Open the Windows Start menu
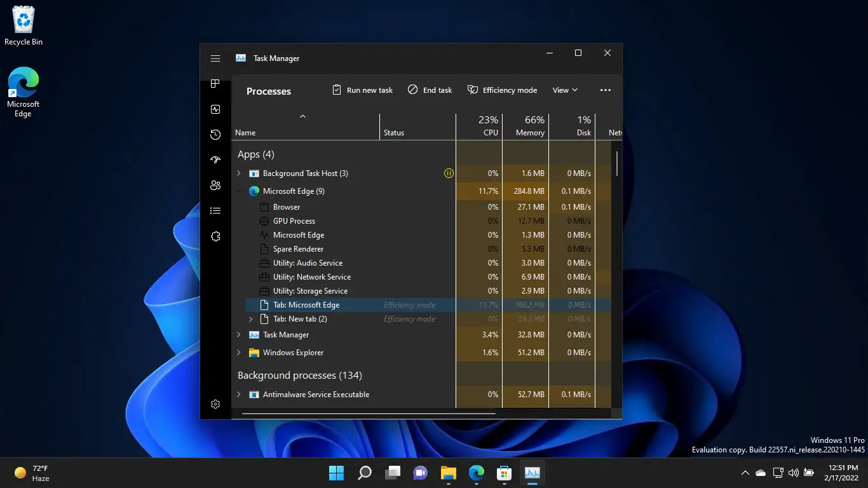The image size is (868, 488). click(336, 473)
